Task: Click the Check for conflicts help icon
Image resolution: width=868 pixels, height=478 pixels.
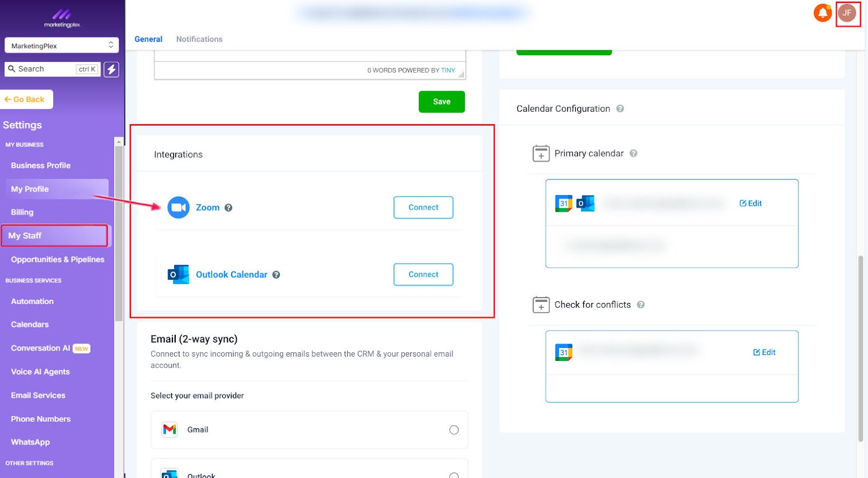Action: 641,305
